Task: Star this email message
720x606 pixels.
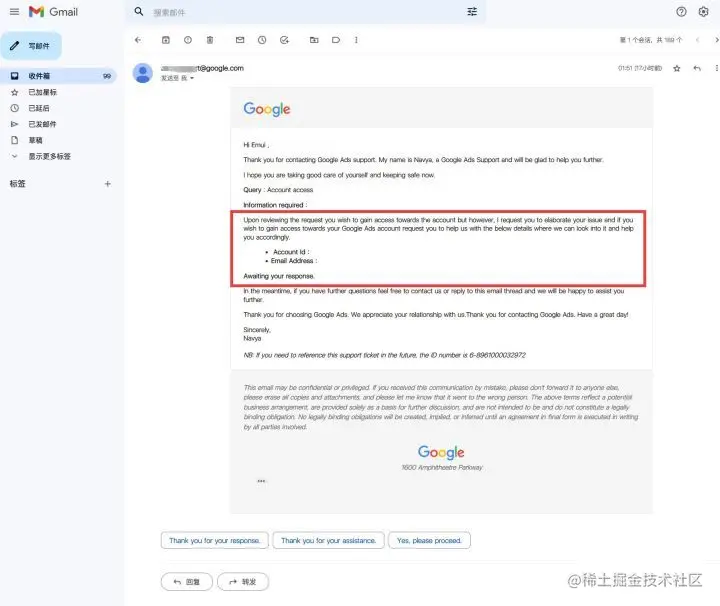Action: tap(676, 68)
